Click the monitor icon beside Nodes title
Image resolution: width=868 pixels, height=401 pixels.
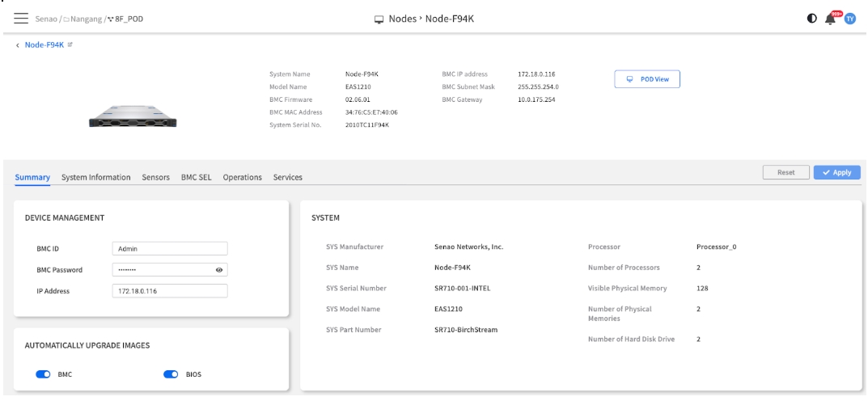pyautogui.click(x=379, y=18)
